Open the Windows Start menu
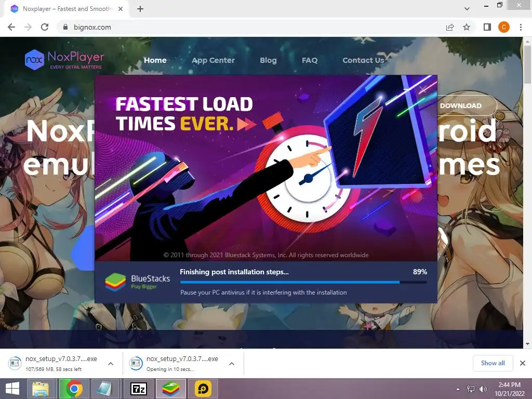This screenshot has width=532, height=399. tap(12, 389)
